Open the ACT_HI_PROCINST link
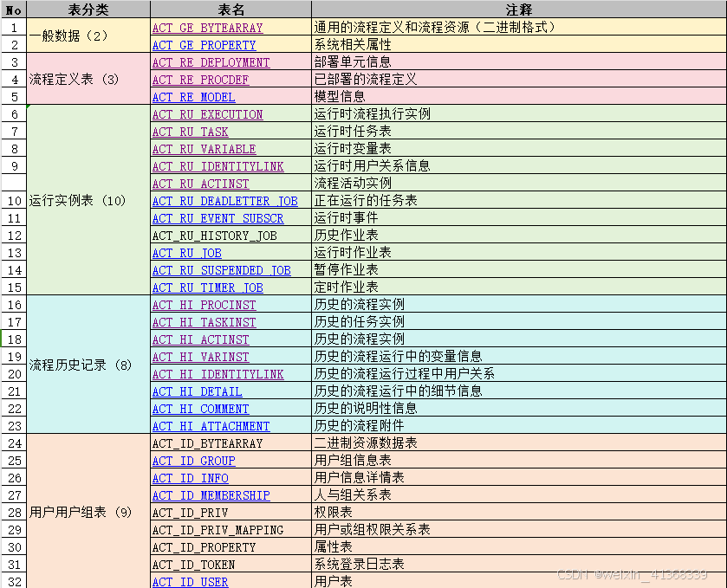Image resolution: width=727 pixels, height=588 pixels. point(204,305)
